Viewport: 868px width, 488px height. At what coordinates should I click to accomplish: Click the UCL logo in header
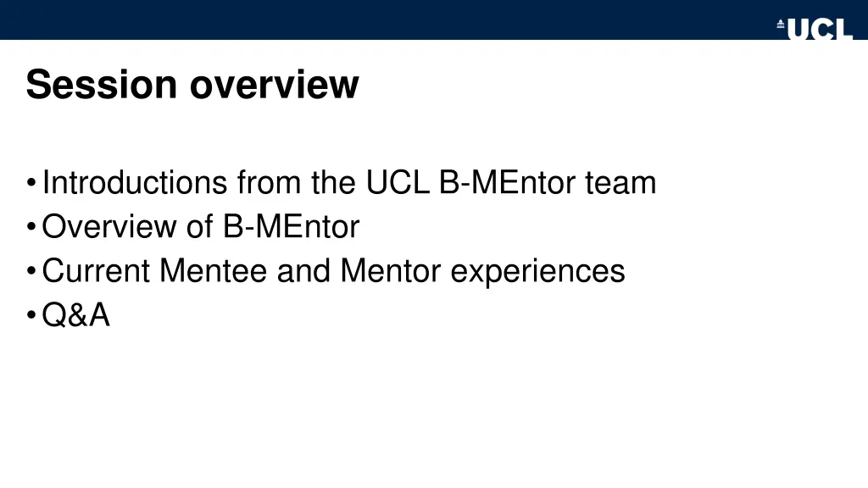(815, 29)
